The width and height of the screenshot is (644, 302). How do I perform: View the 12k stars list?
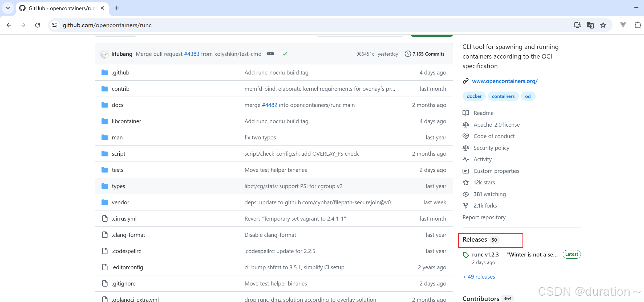coord(484,182)
